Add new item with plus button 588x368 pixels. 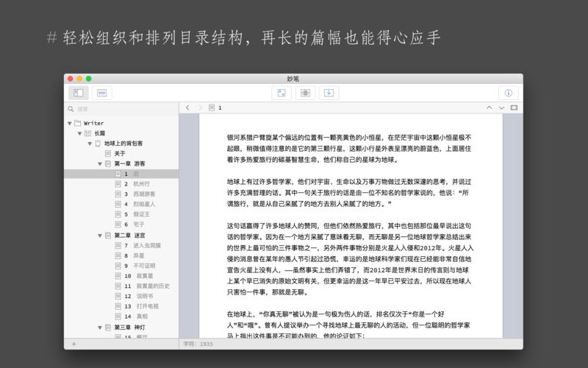point(74,344)
